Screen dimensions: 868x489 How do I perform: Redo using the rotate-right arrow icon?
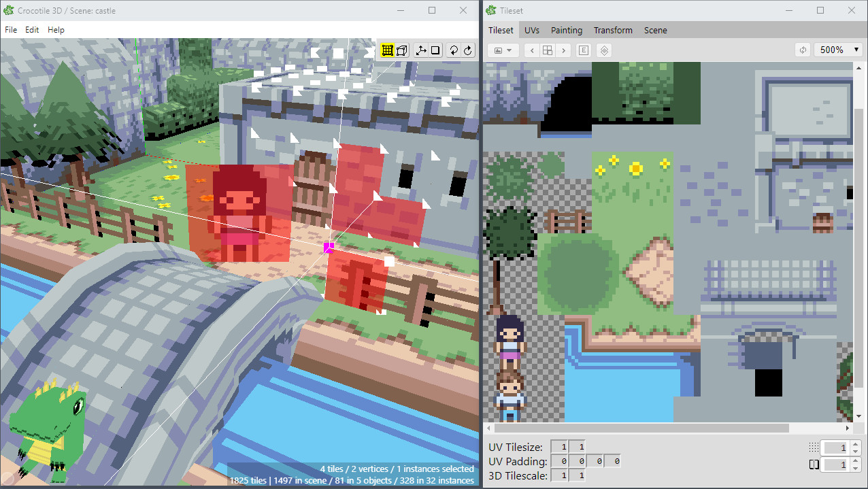click(467, 50)
